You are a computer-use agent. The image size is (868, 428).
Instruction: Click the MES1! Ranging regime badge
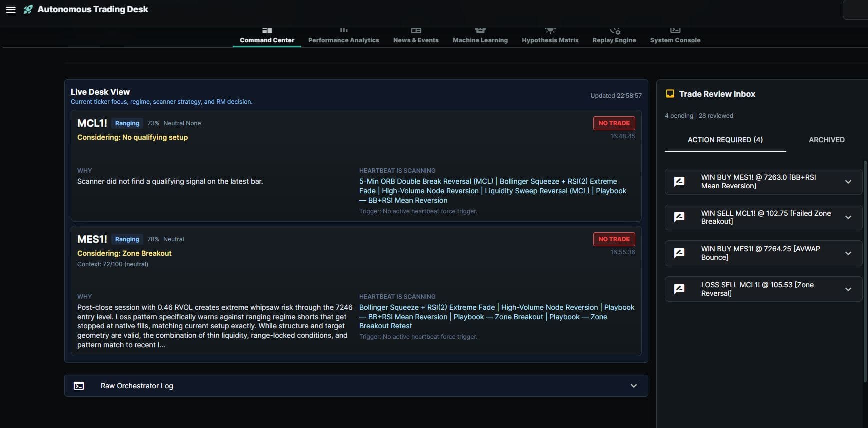point(127,239)
